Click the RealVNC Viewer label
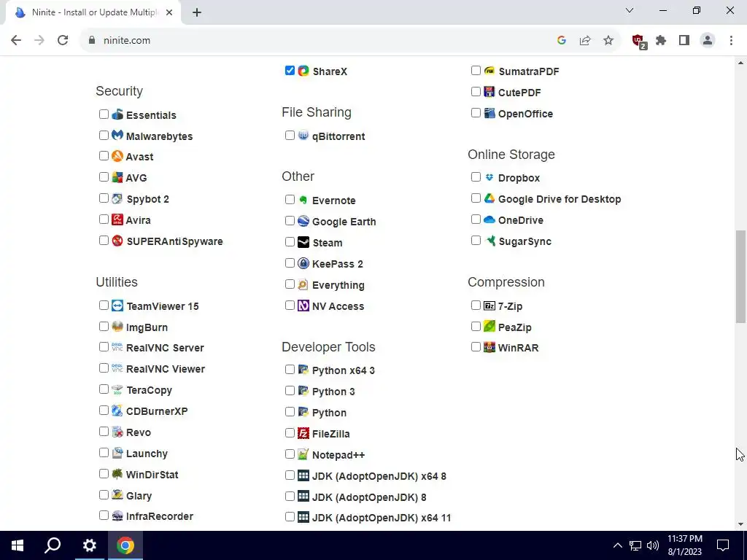This screenshot has width=747, height=560. coord(166,369)
